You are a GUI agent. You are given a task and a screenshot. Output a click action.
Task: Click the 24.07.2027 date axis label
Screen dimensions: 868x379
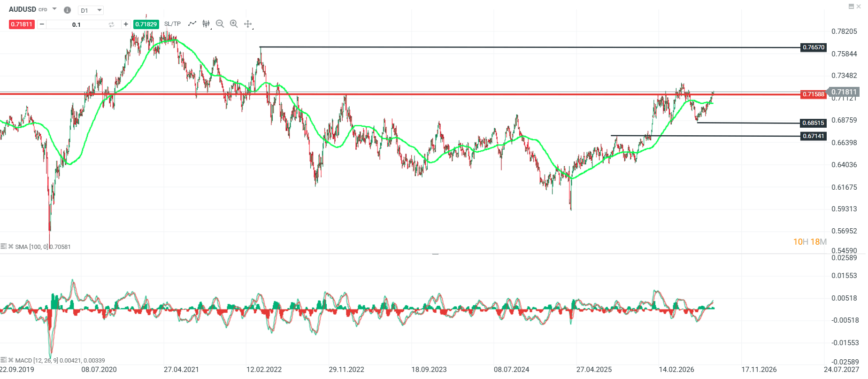coord(841,370)
